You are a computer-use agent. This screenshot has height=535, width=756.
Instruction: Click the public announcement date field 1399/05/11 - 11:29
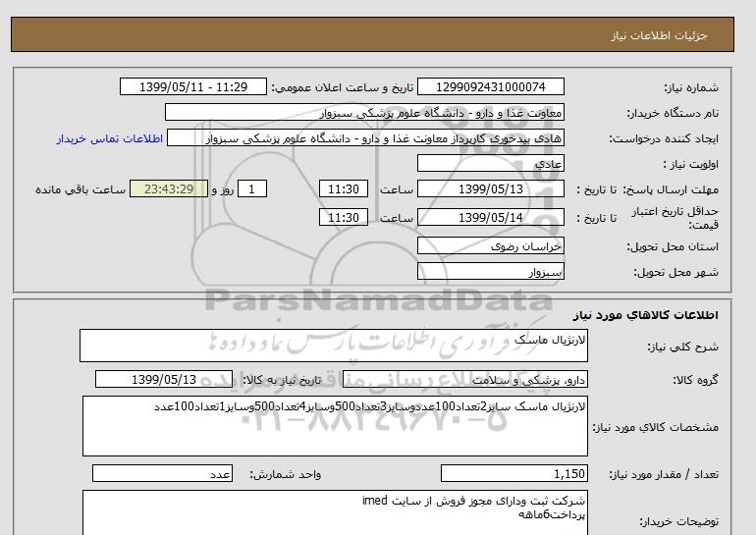point(192,86)
